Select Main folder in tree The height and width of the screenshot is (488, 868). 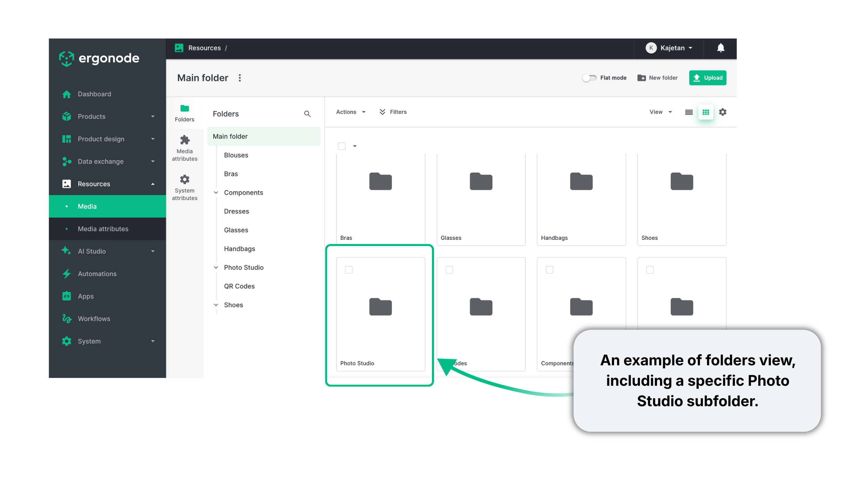click(x=264, y=136)
